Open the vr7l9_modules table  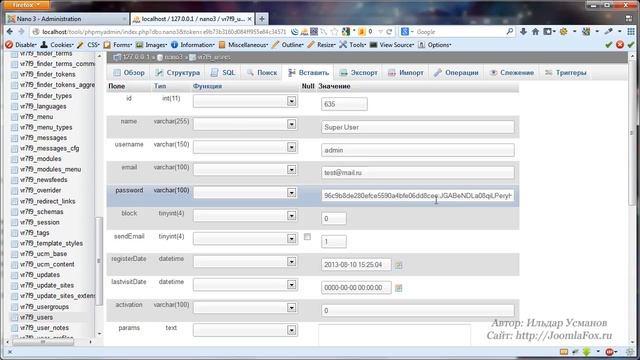[40, 159]
